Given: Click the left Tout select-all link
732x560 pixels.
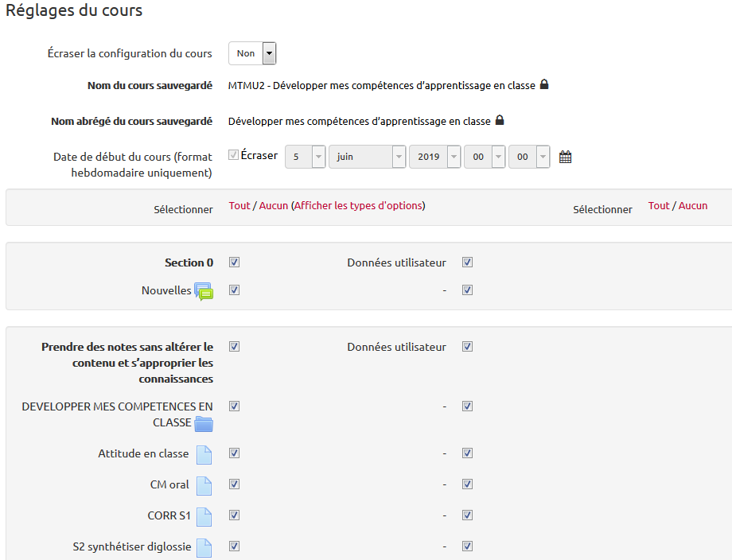Looking at the screenshot, I should [x=239, y=205].
